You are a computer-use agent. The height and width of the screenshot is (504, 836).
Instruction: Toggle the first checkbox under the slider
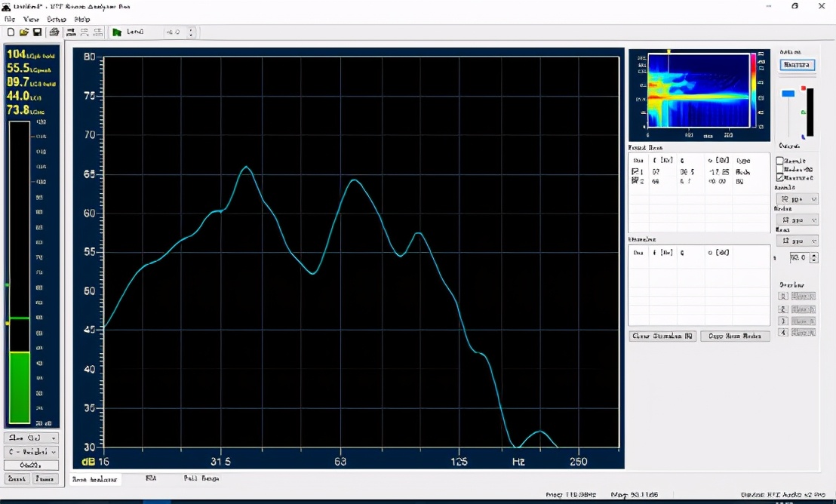(779, 161)
